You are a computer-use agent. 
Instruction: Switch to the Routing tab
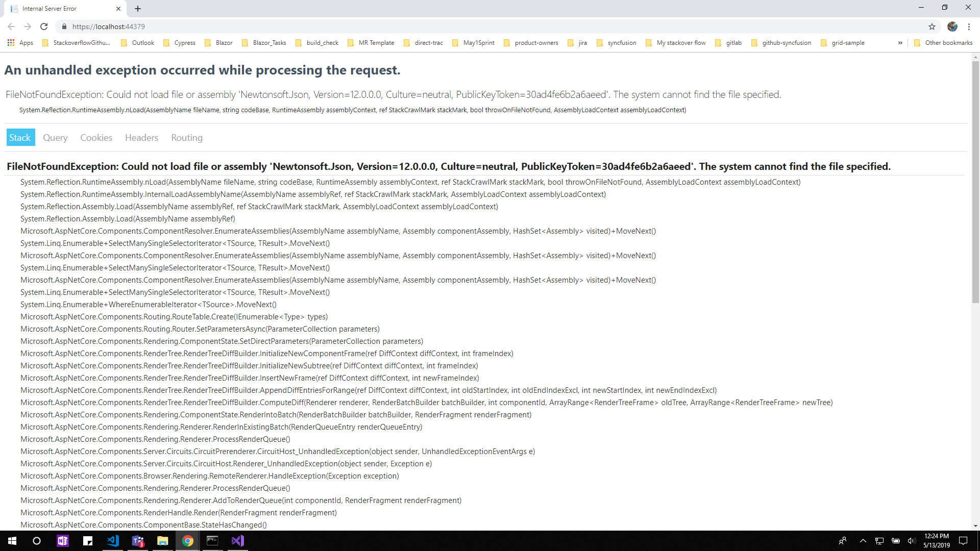pos(186,137)
